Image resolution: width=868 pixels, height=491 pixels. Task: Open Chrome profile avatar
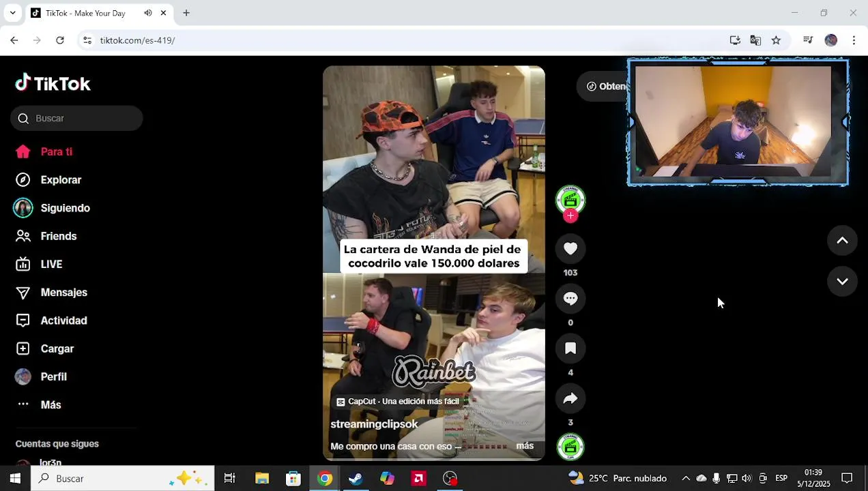(x=830, y=40)
